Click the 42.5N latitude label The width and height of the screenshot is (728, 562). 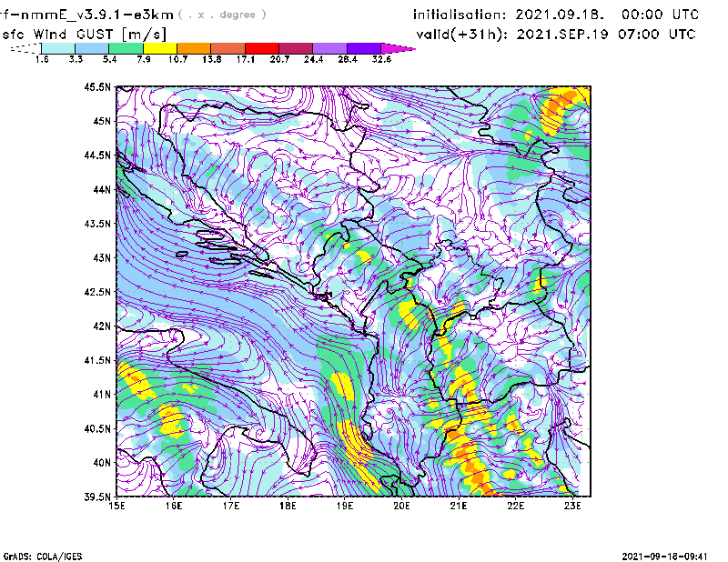point(98,292)
